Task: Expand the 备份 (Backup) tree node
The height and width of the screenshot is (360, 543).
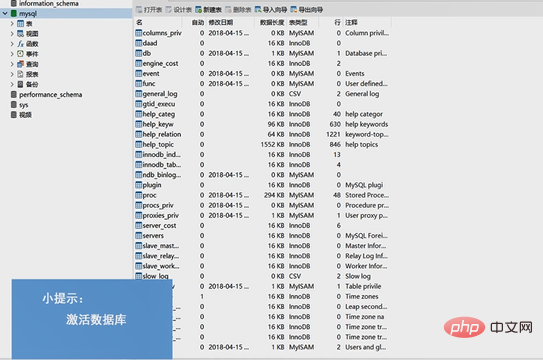Action: click(12, 84)
